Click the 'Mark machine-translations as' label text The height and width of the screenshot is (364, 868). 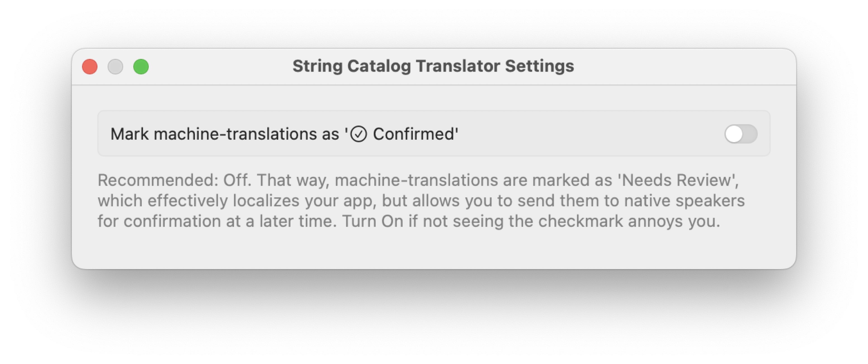[225, 134]
